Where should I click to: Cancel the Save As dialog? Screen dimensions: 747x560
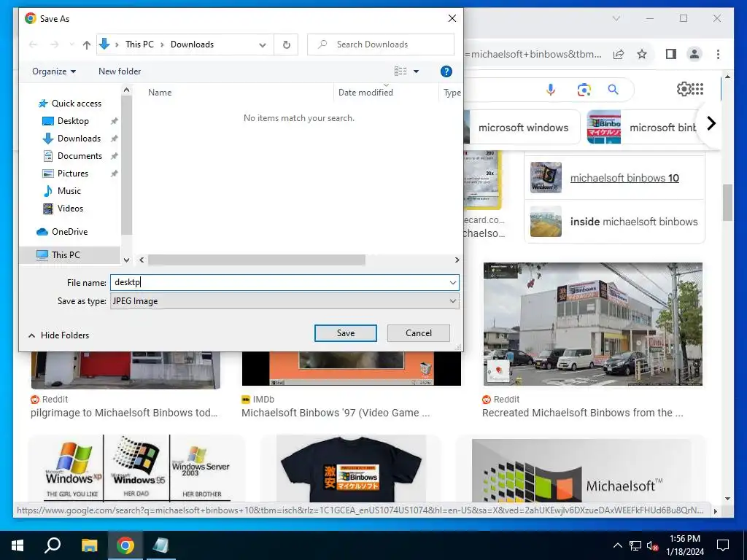[418, 333]
